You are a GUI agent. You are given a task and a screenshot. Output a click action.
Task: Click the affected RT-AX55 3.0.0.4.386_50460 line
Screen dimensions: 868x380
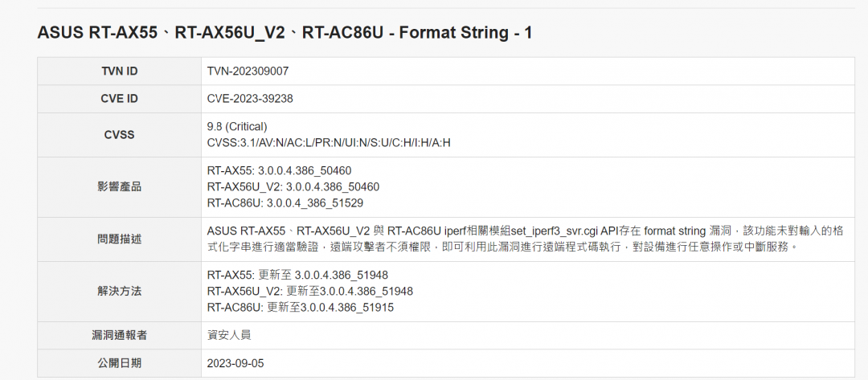coord(279,170)
